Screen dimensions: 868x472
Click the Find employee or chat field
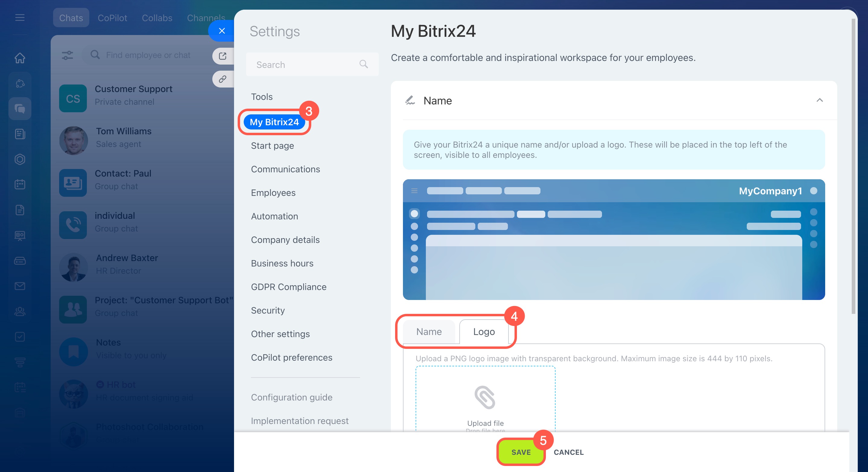pos(148,55)
